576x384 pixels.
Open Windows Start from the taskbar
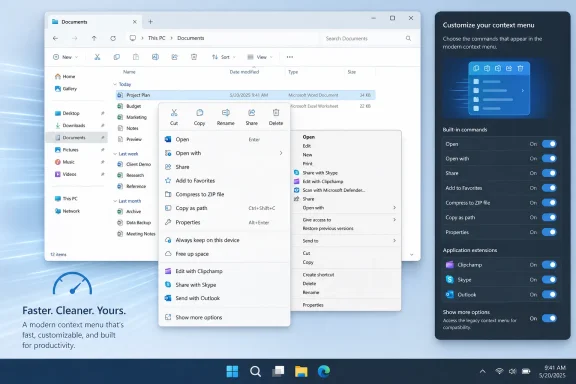[232, 372]
